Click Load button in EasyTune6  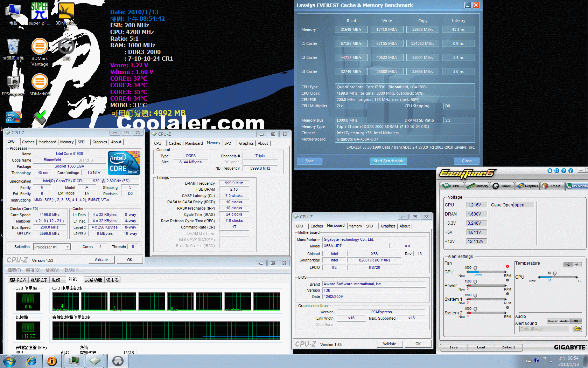tap(481, 347)
